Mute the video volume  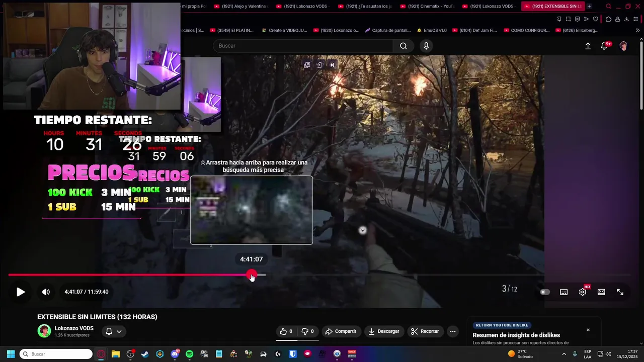(46, 292)
